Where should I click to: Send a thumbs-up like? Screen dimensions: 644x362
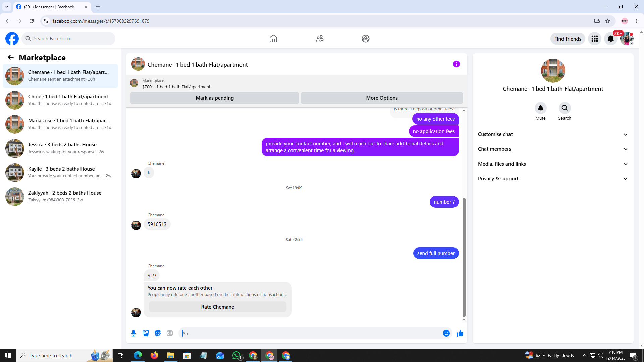(460, 333)
